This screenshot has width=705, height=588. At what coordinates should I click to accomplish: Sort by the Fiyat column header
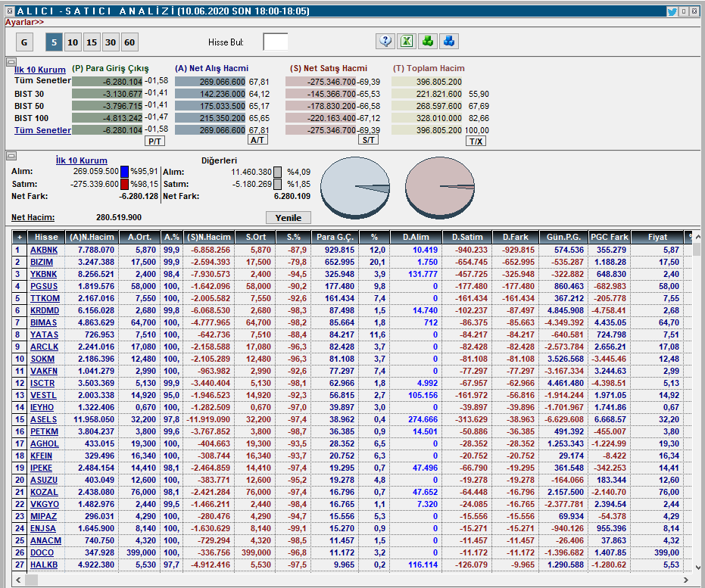657,237
